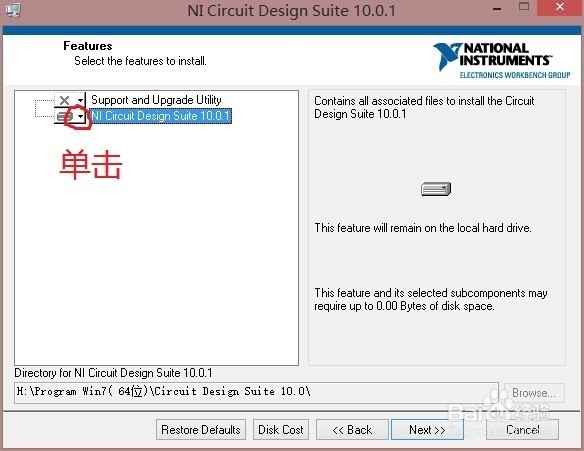The image size is (584, 451).
Task: Maximize the installer window
Action: coord(524,7)
